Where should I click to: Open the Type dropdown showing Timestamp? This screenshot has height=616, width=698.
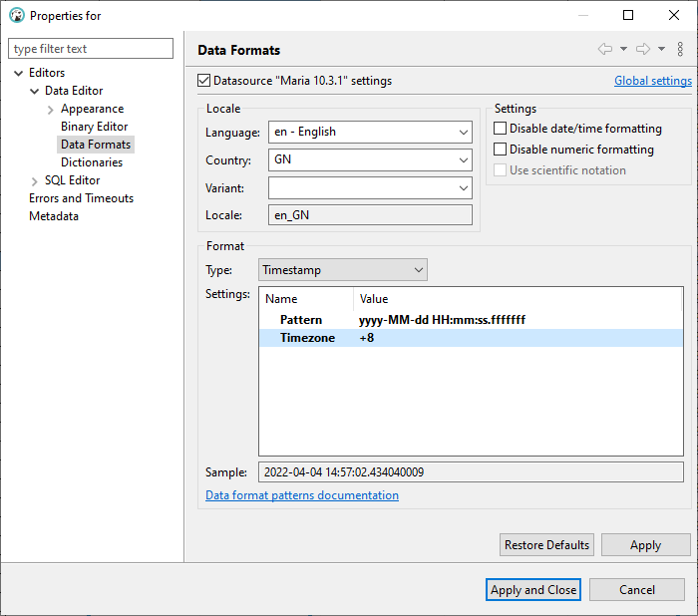[343, 270]
